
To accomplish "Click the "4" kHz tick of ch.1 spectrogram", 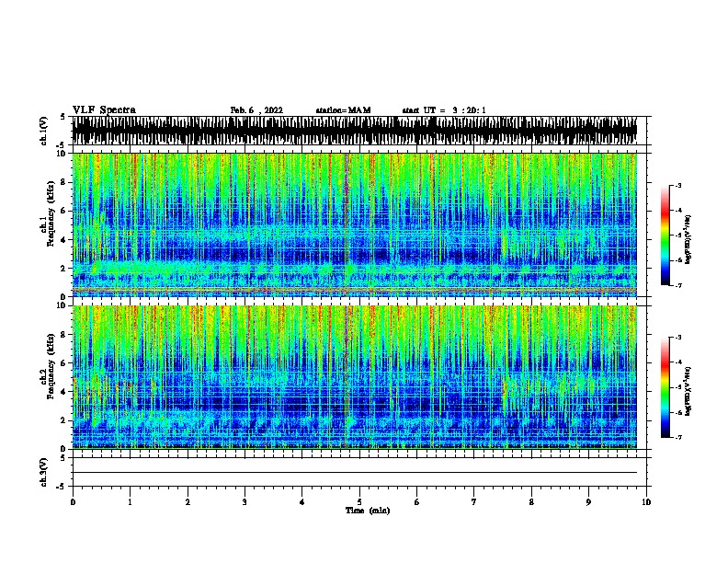I will tap(64, 240).
